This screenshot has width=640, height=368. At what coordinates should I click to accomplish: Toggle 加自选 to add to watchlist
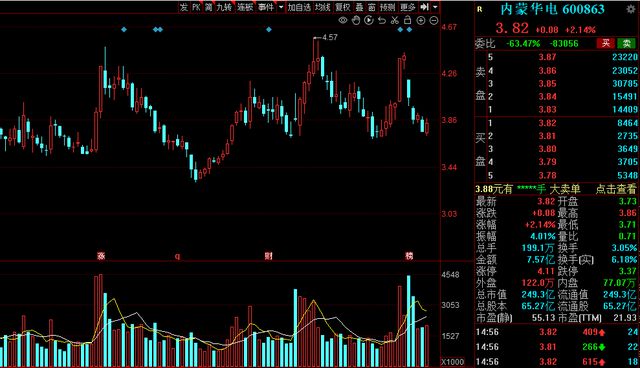(x=299, y=7)
